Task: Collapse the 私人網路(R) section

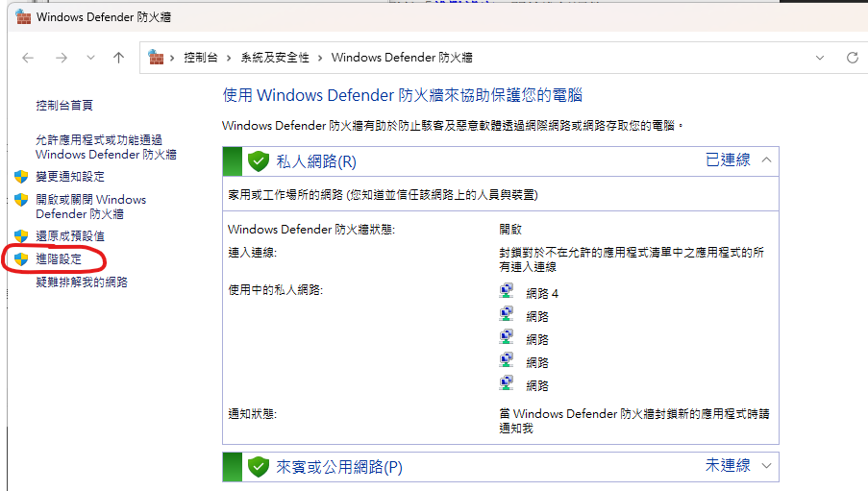Action: (766, 160)
